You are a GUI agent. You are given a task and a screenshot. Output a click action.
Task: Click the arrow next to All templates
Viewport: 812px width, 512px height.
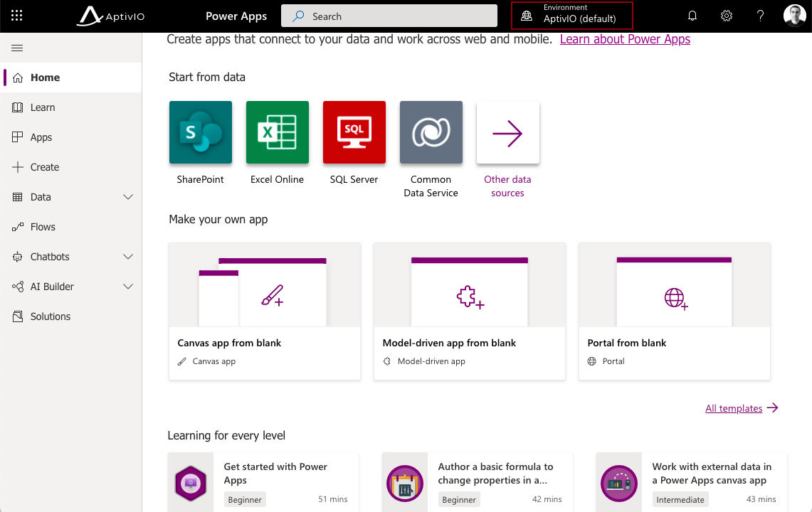(x=773, y=408)
